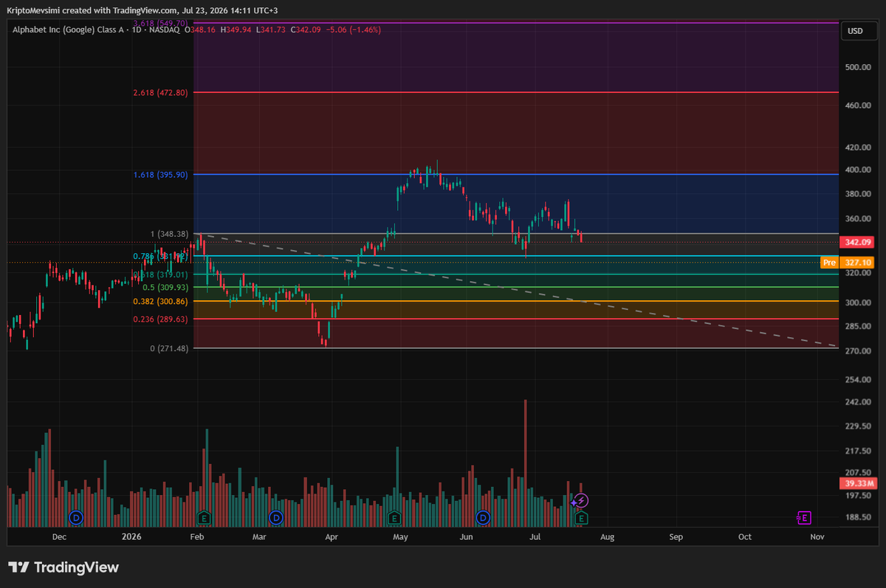886x588 pixels.
Task: Click the 188.50 price axis label
Action: click(858, 518)
